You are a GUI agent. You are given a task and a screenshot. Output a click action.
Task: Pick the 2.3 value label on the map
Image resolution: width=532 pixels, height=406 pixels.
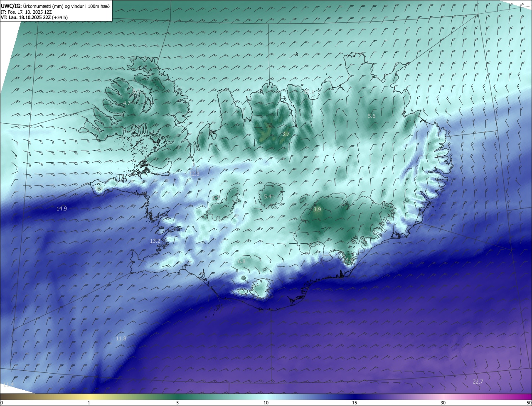coord(195,174)
